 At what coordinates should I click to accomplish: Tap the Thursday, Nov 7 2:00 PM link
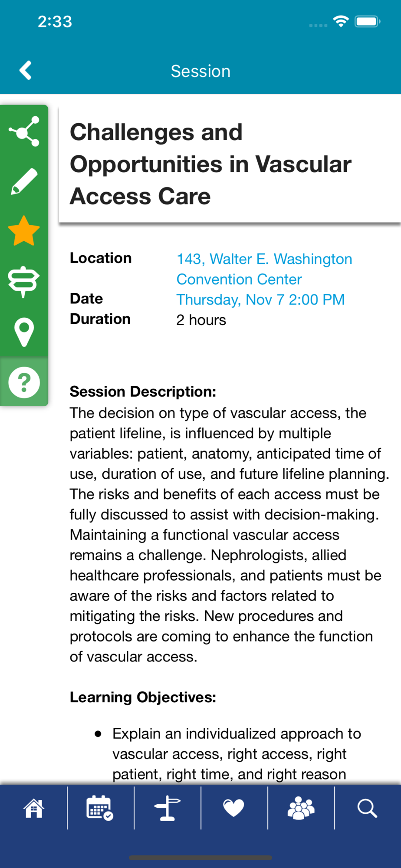pos(260,299)
